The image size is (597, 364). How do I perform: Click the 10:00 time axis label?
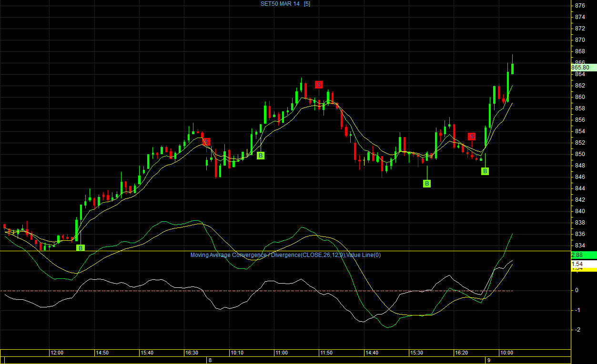[x=506, y=353]
